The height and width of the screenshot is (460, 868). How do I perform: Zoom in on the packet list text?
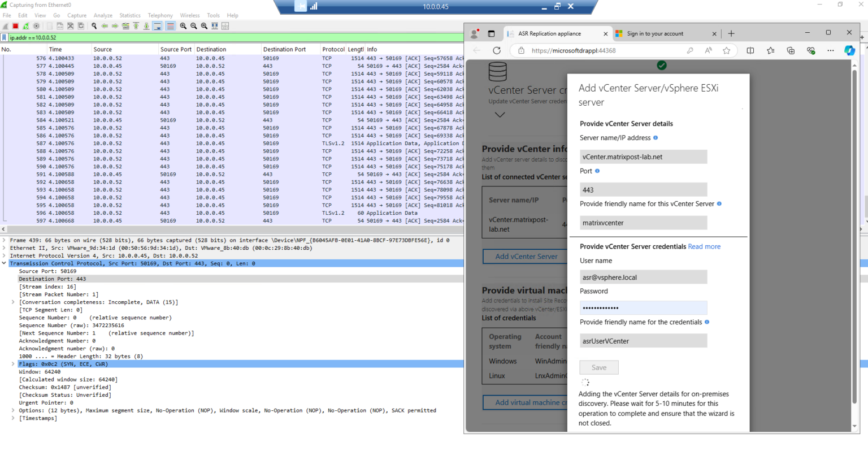tap(183, 26)
